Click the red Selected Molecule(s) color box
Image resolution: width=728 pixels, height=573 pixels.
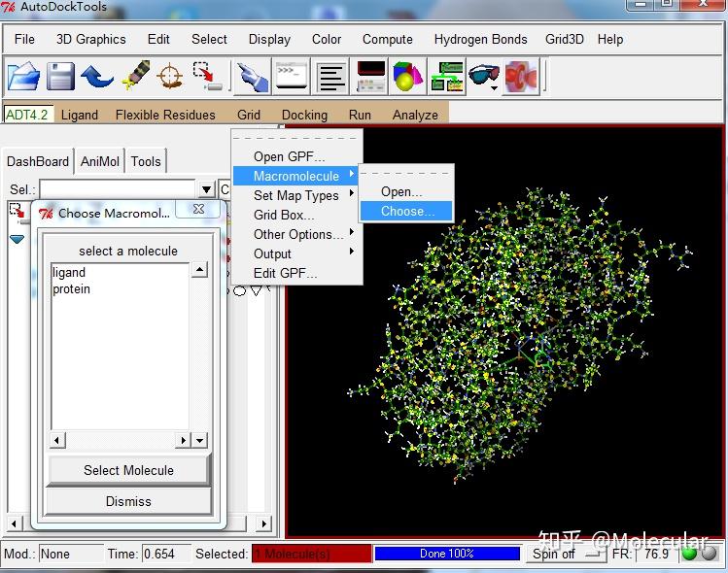pos(311,554)
